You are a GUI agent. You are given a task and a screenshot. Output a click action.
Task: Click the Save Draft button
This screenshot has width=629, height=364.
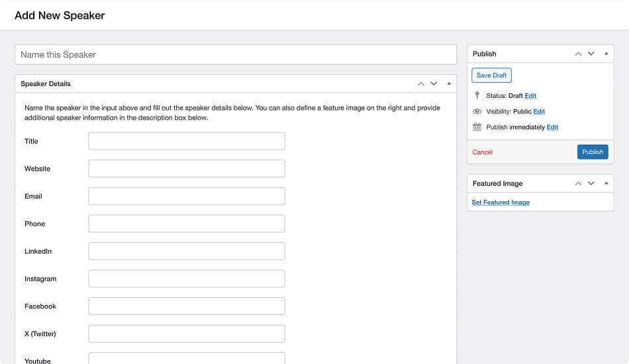click(491, 75)
